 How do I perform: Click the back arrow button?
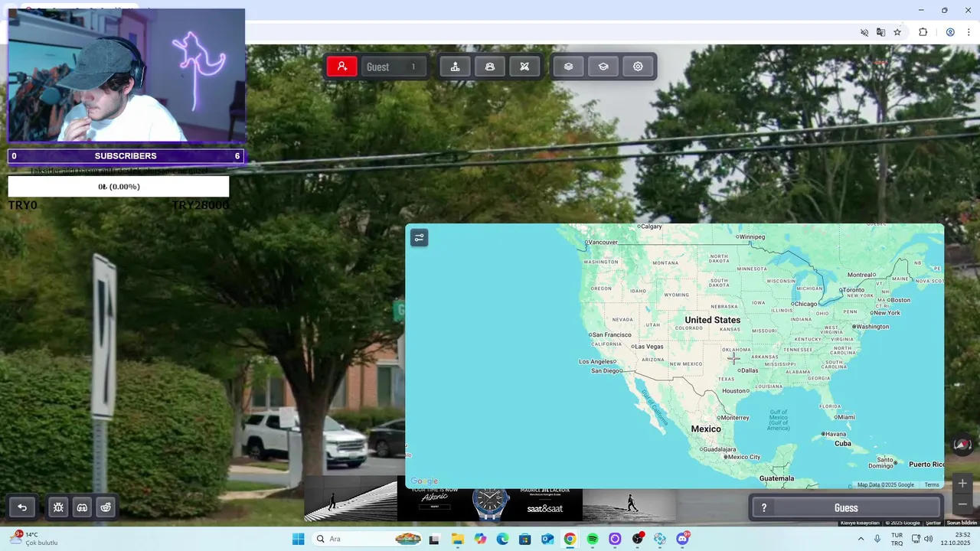click(x=22, y=507)
